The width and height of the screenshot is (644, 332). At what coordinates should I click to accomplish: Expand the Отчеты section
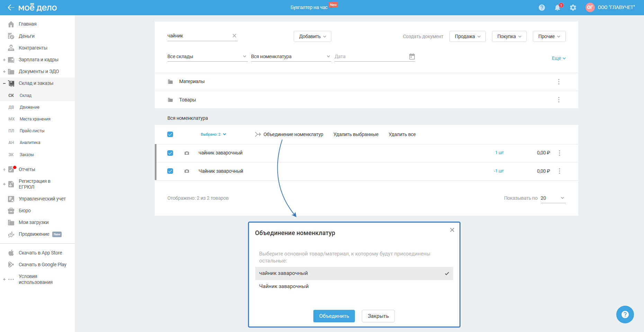(4, 170)
